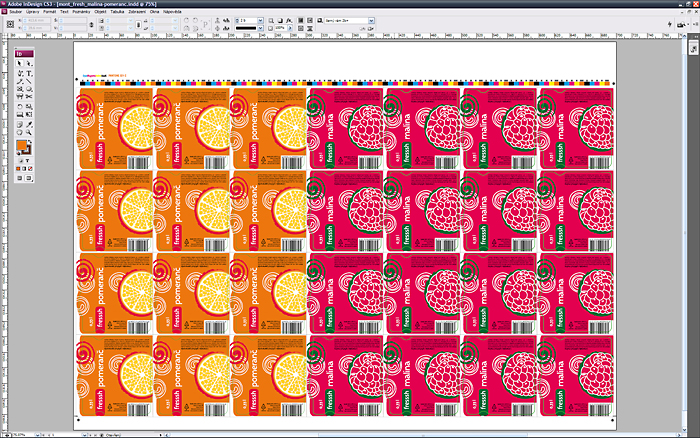Click the horizontal scrollbar at the bottom
This screenshot has width=700, height=438.
click(x=422, y=434)
